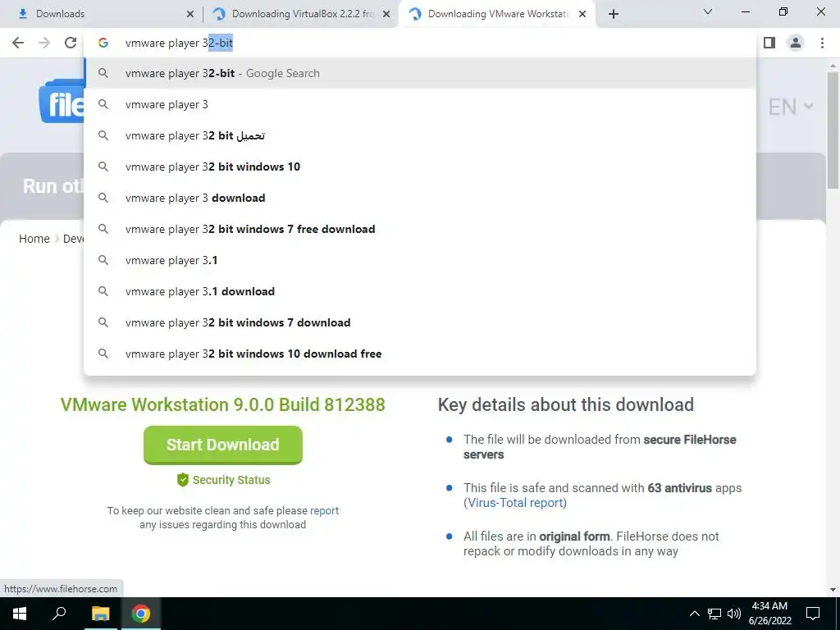Select 'vmware player 32 bit windows 7 free download'
Screen dimensions: 840x630
click(x=420, y=229)
